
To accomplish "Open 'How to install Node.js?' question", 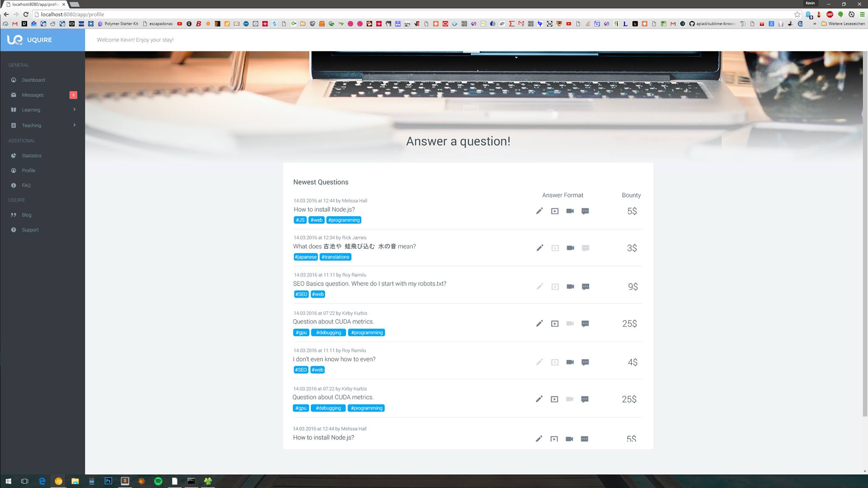I will click(x=324, y=209).
